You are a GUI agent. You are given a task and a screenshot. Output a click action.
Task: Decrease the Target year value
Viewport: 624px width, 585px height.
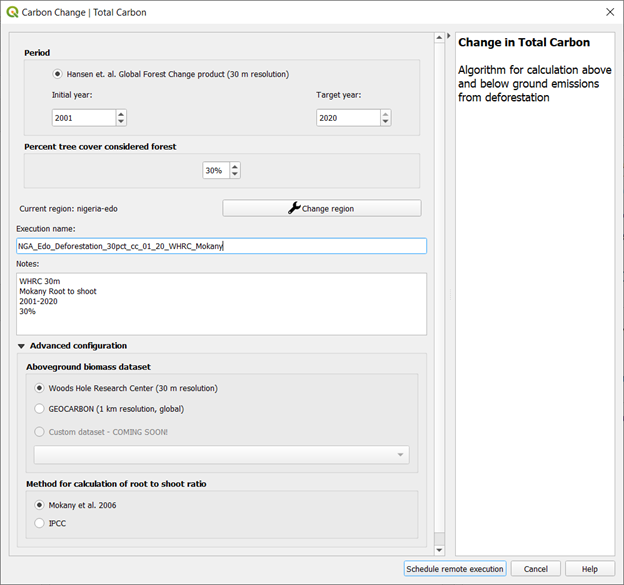[x=386, y=122]
